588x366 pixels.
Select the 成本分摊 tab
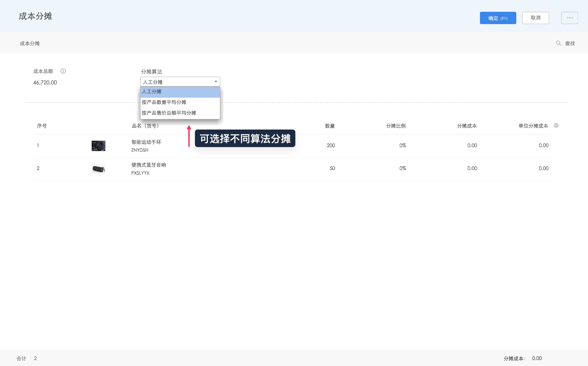(x=30, y=43)
